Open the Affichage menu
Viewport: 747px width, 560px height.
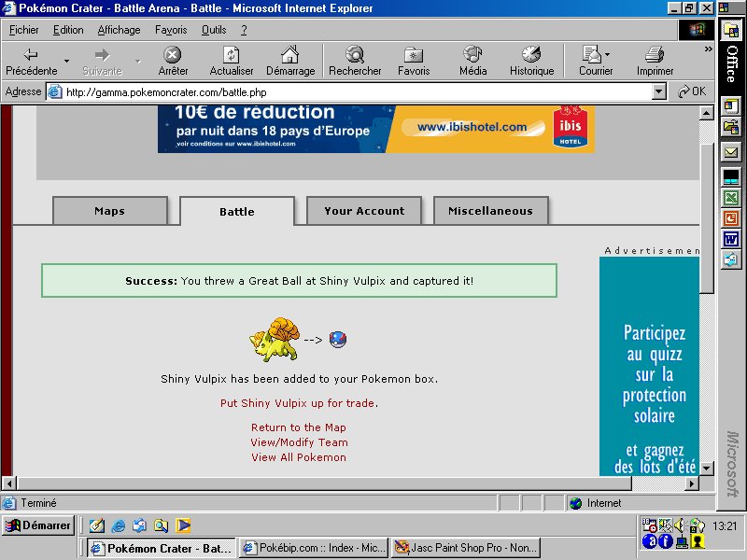[119, 30]
